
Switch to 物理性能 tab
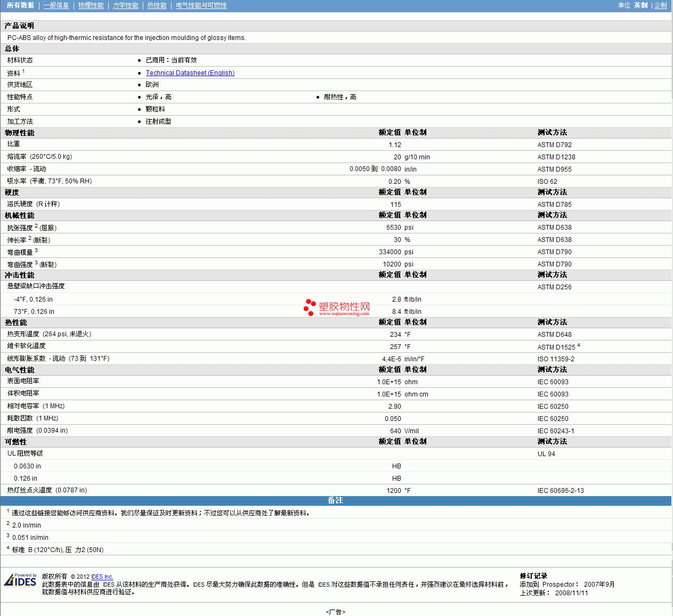tap(91, 5)
